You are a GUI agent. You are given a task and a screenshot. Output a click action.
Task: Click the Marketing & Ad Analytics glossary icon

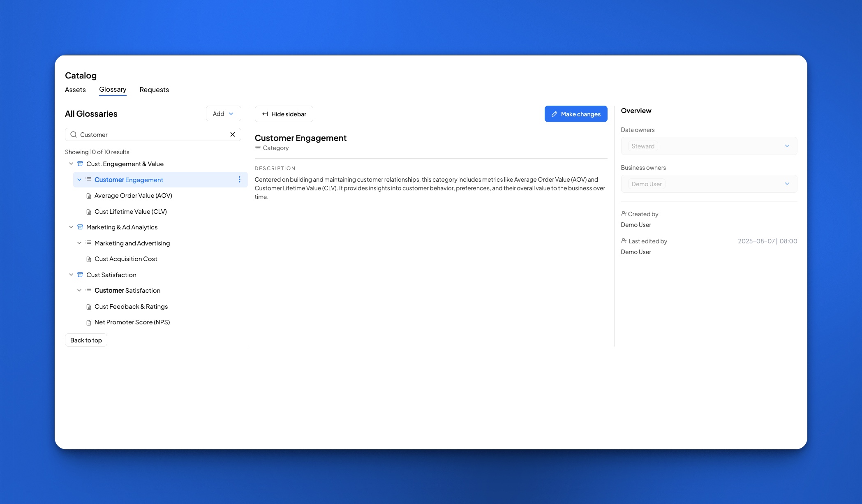(x=80, y=227)
